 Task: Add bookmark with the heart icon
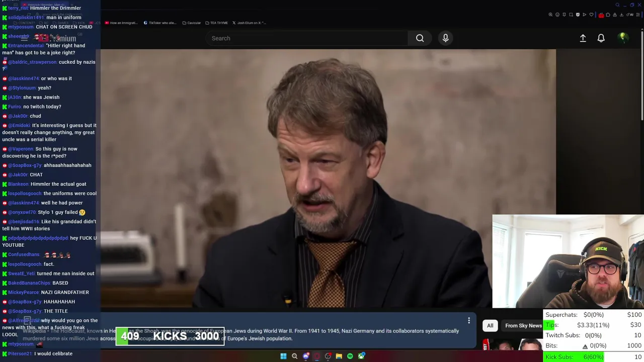[591, 15]
